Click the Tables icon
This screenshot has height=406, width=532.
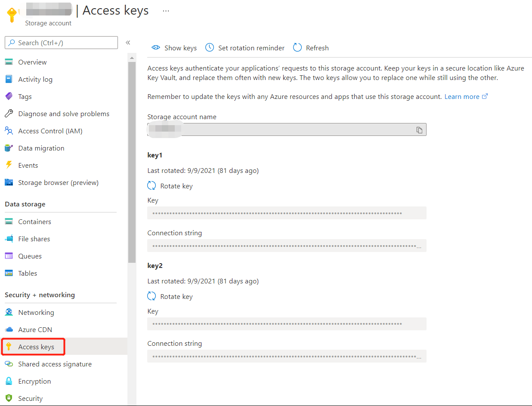(x=9, y=273)
